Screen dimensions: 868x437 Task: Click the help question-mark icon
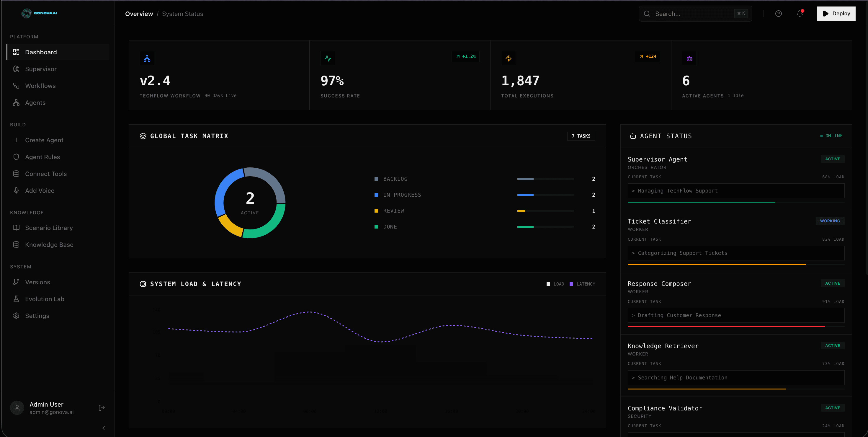(x=779, y=14)
